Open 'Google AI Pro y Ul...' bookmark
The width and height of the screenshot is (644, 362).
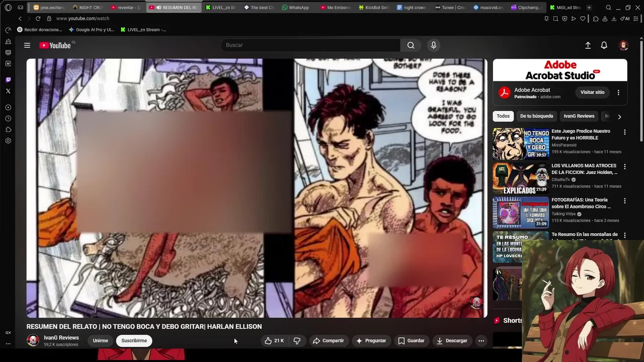(x=92, y=30)
